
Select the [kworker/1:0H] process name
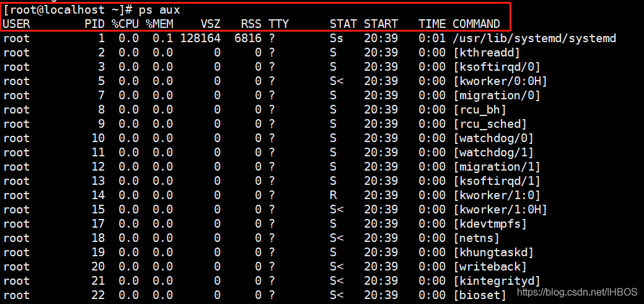coord(500,209)
